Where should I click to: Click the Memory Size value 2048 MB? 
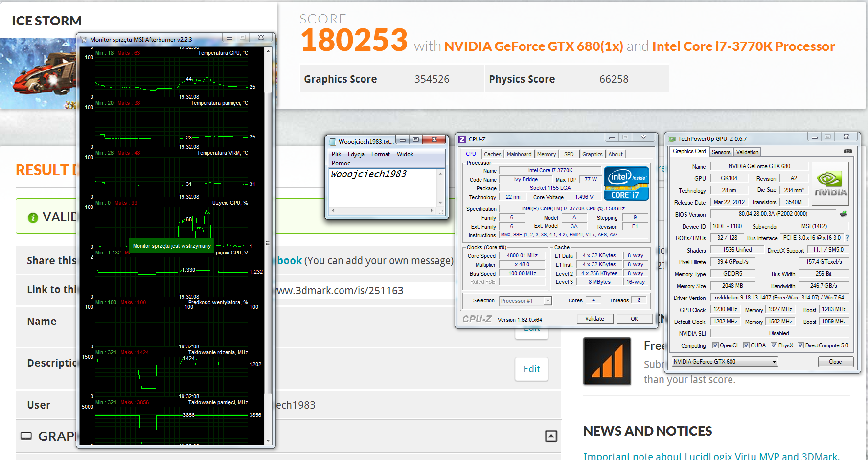[x=732, y=286]
